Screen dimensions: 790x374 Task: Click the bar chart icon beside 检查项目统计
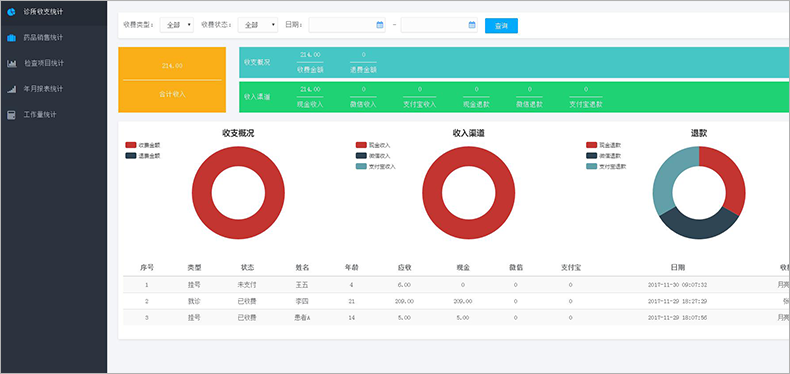click(11, 64)
